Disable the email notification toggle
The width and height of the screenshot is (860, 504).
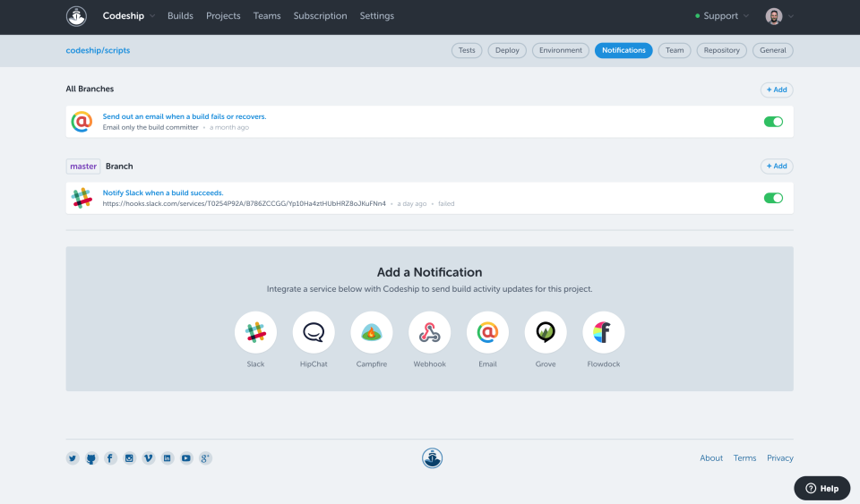[773, 122]
